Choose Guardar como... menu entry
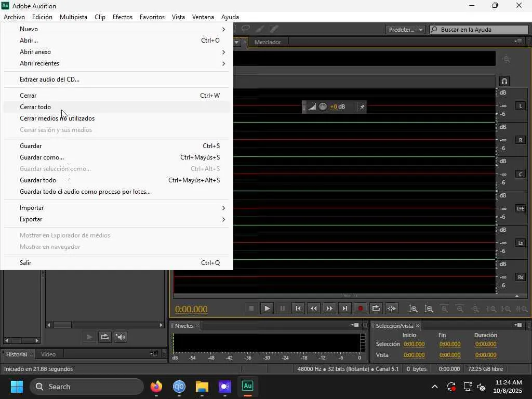The height and width of the screenshot is (399, 532). tap(117, 157)
